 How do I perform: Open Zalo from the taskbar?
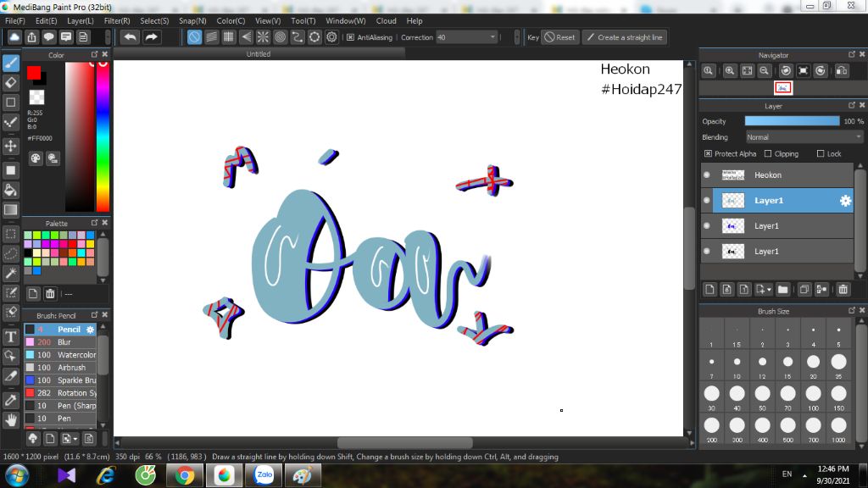264,475
